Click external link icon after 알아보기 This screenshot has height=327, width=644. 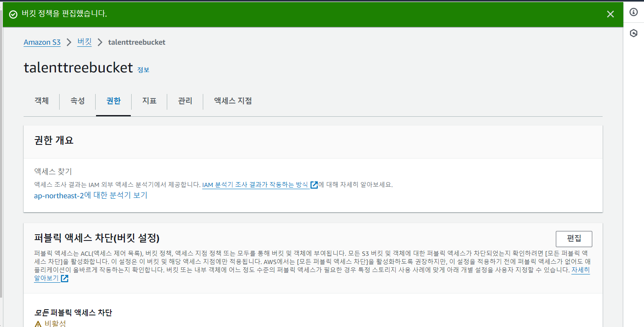[x=65, y=279]
